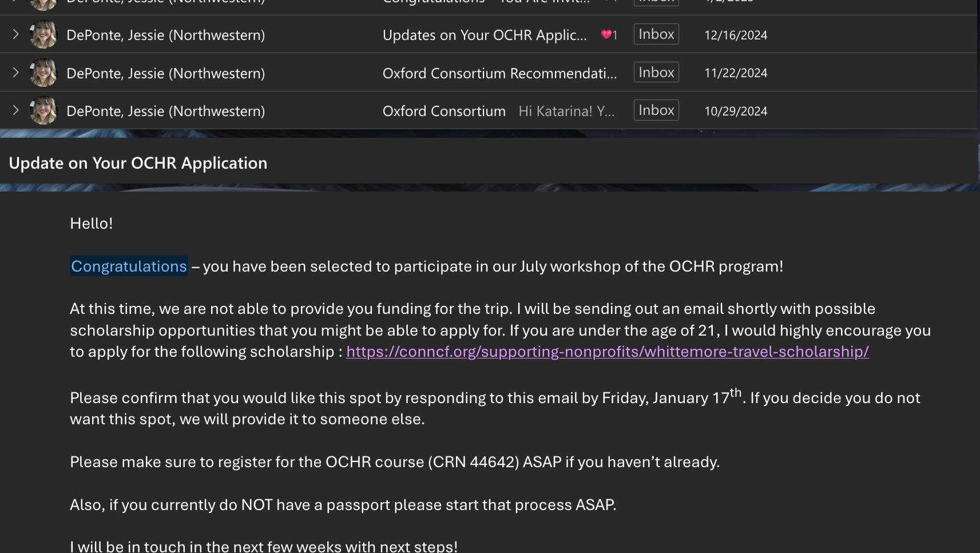Click sender avatar on Oxford Consortium Recommendation email

[x=43, y=73]
